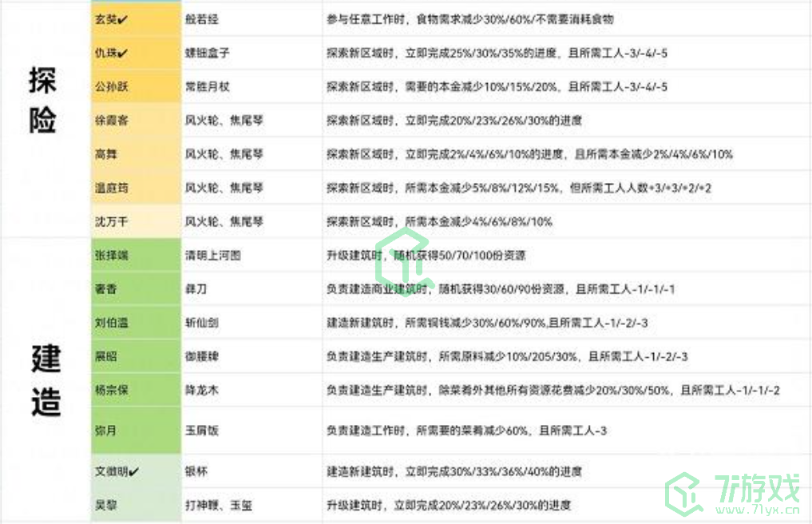Image resolution: width=812 pixels, height=524 pixels.
Task: Select the 建造 category header
Action: pos(46,378)
